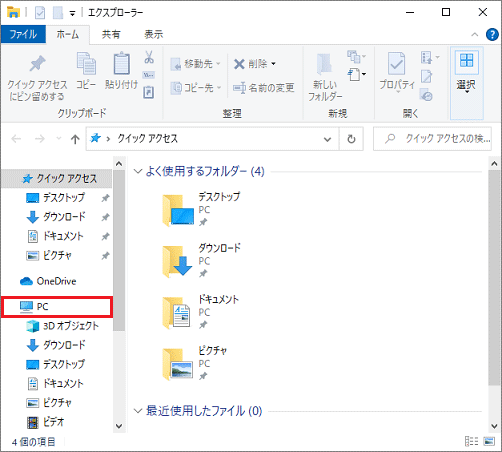Open the ドキュメント folder in main pane
The width and height of the screenshot is (502, 452).
201,312
